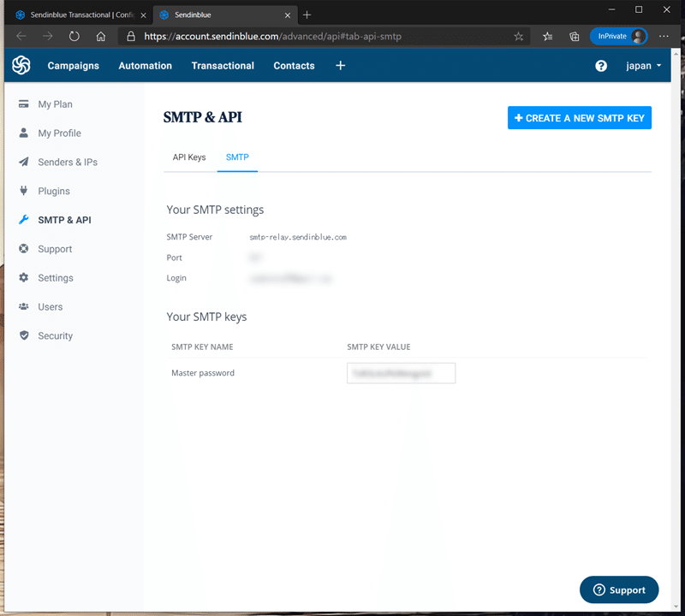Viewport: 685px width, 616px height.
Task: Click the SMTP & API wrench icon
Action: tap(24, 220)
